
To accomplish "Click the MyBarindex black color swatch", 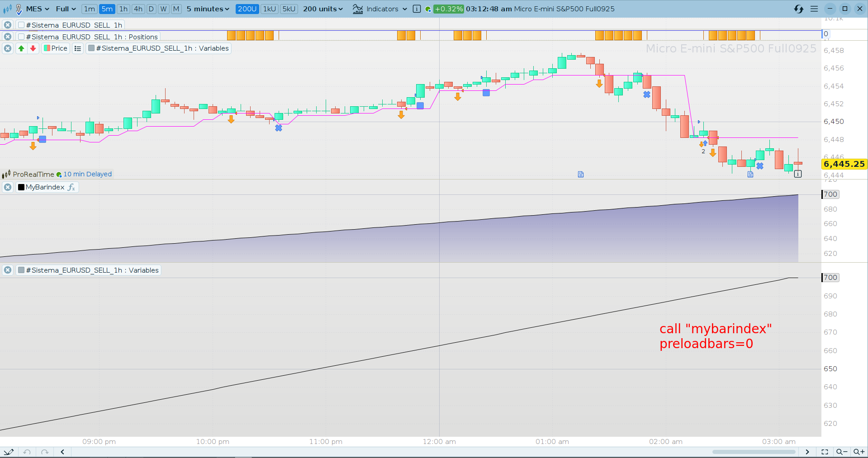I will pos(21,187).
